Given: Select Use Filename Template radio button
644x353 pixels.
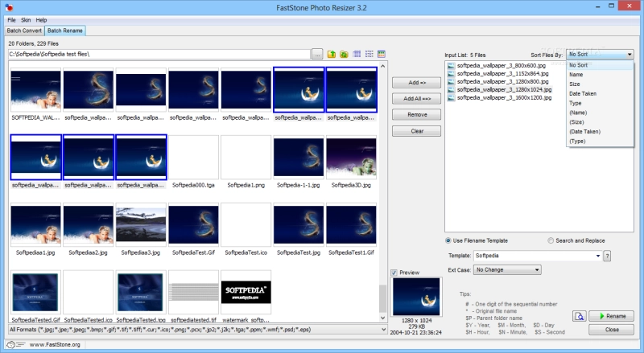Looking at the screenshot, I should 448,240.
